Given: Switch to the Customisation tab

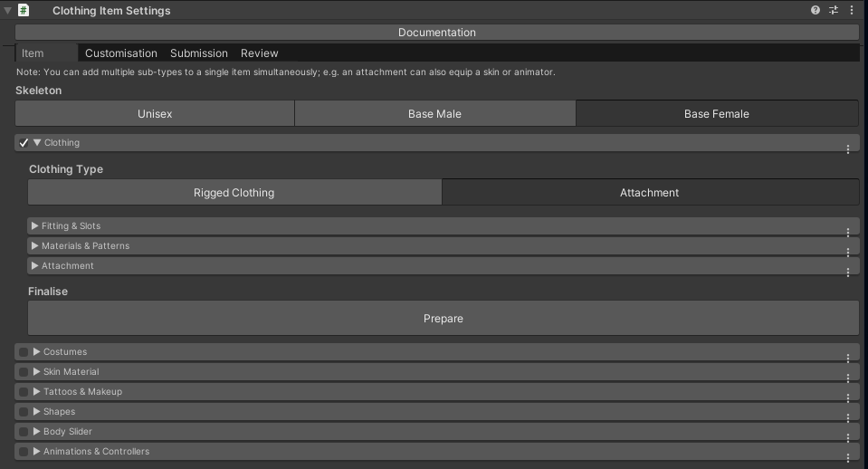Looking at the screenshot, I should pos(120,53).
